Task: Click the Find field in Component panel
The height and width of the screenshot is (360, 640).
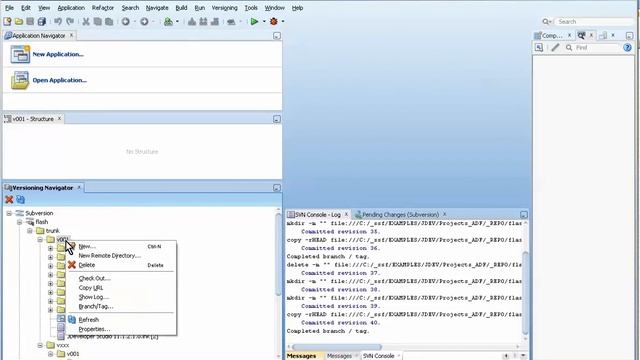Action: coord(597,48)
